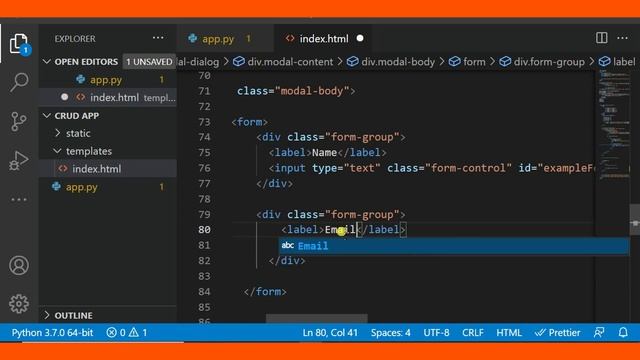The width and height of the screenshot is (640, 360).
Task: Open the Explorer view in activity bar
Action: point(19,44)
